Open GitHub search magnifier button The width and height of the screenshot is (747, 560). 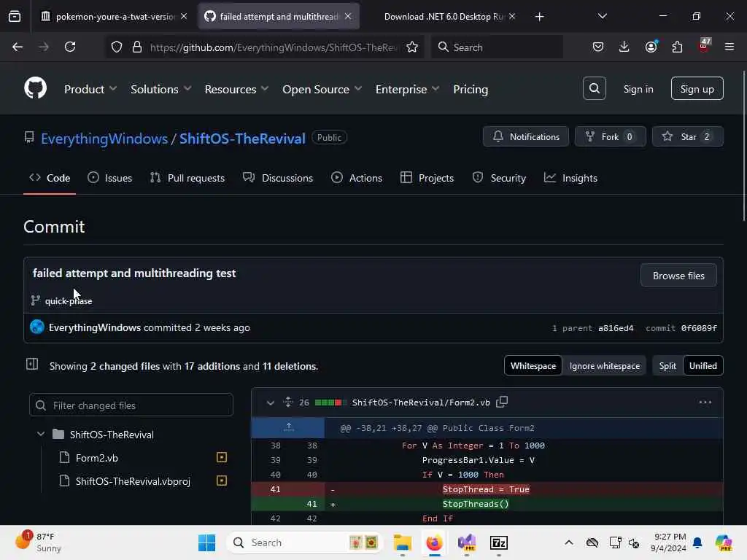594,88
